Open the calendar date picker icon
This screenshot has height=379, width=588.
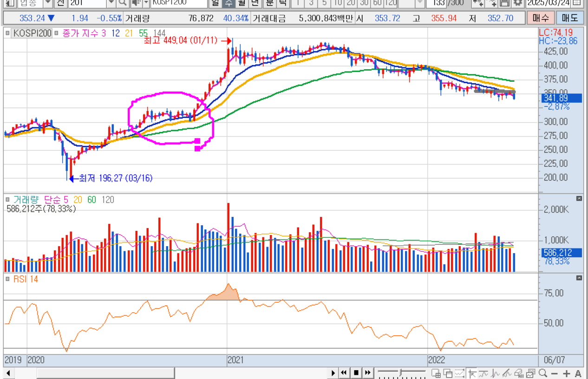576,3
